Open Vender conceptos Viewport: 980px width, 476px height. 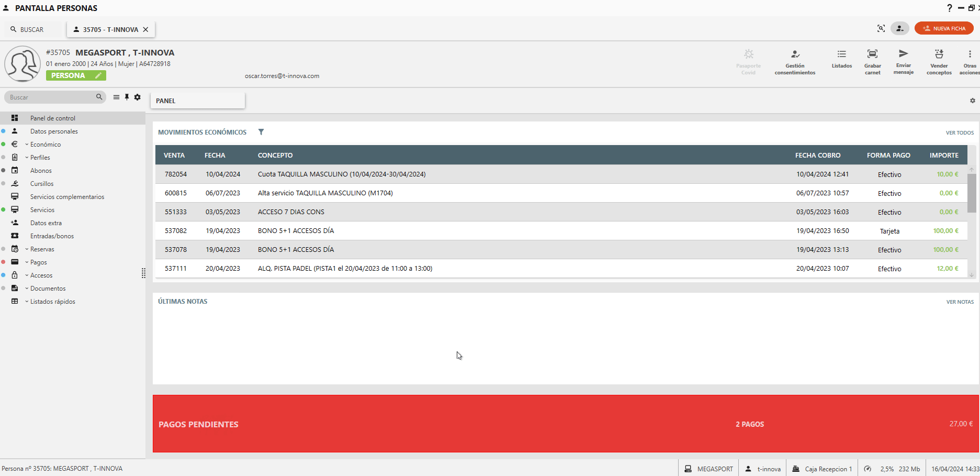939,62
